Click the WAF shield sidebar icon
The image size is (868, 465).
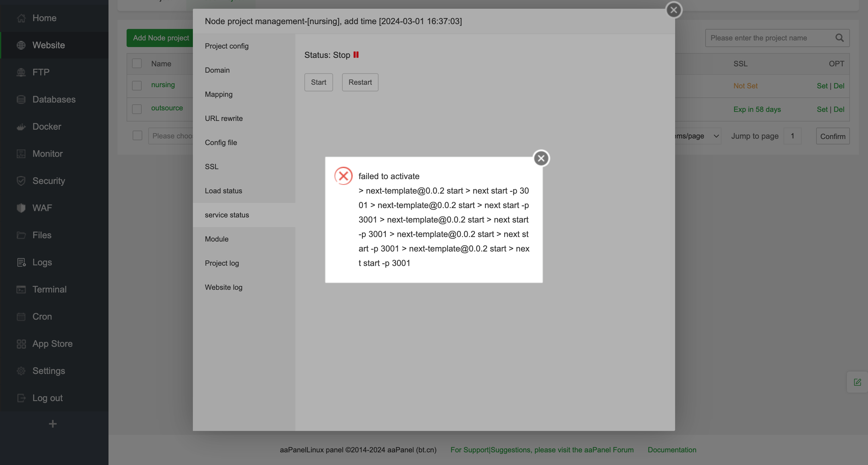(21, 208)
